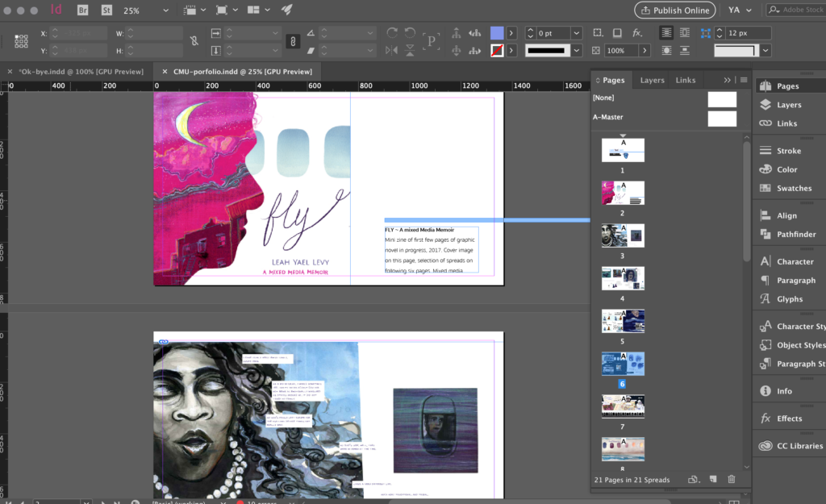
Task: Open the Color panel from the dock
Action: (x=789, y=169)
